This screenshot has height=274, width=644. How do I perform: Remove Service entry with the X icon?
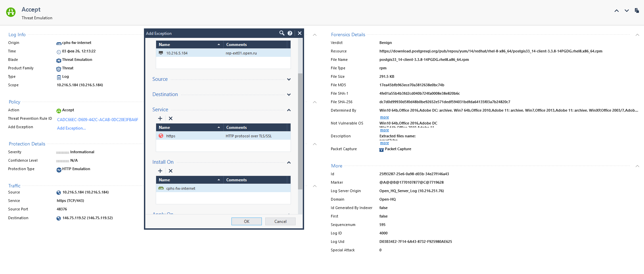click(171, 118)
